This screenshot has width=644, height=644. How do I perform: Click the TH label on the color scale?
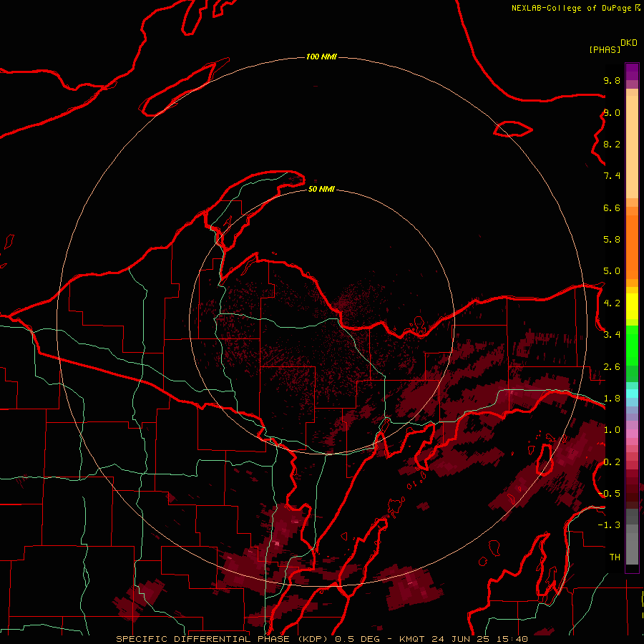(x=615, y=557)
